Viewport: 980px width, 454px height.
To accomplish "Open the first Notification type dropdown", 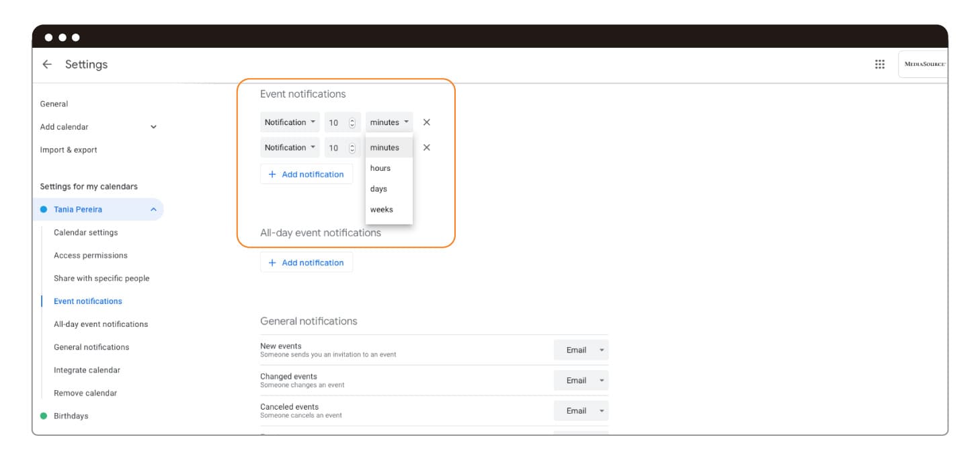I will click(290, 122).
